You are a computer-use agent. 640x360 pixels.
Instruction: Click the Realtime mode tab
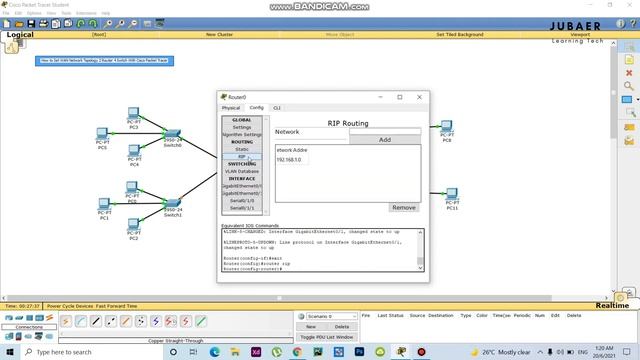612,305
